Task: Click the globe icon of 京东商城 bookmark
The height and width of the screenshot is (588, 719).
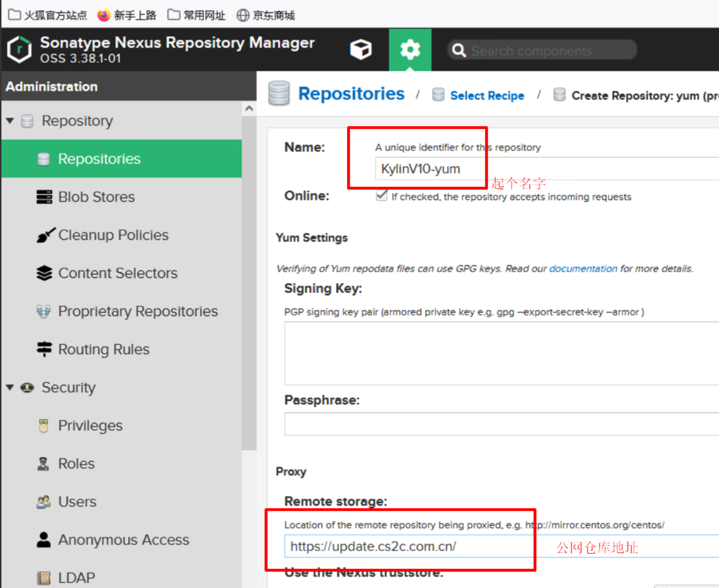Action: tap(243, 15)
